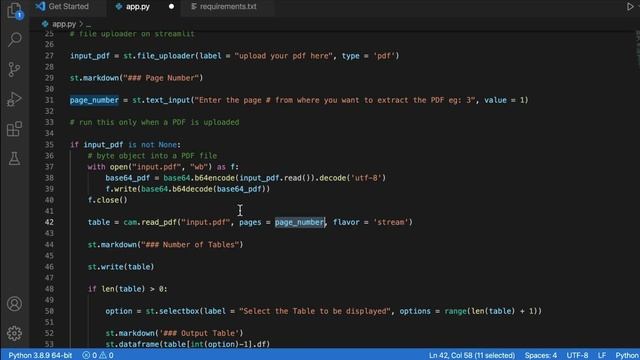The height and width of the screenshot is (360, 640).
Task: Change end of line via LF
Action: [602, 355]
